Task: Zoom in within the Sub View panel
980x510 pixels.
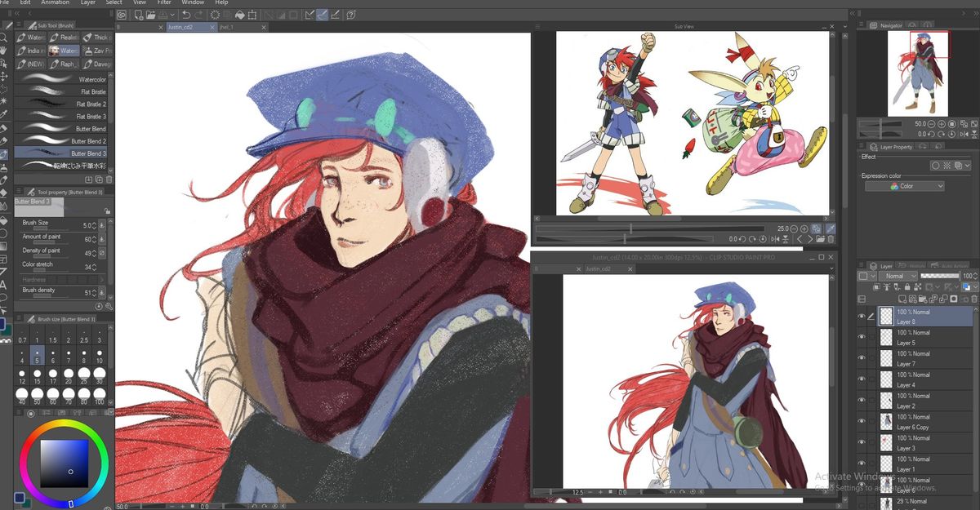Action: (x=804, y=229)
